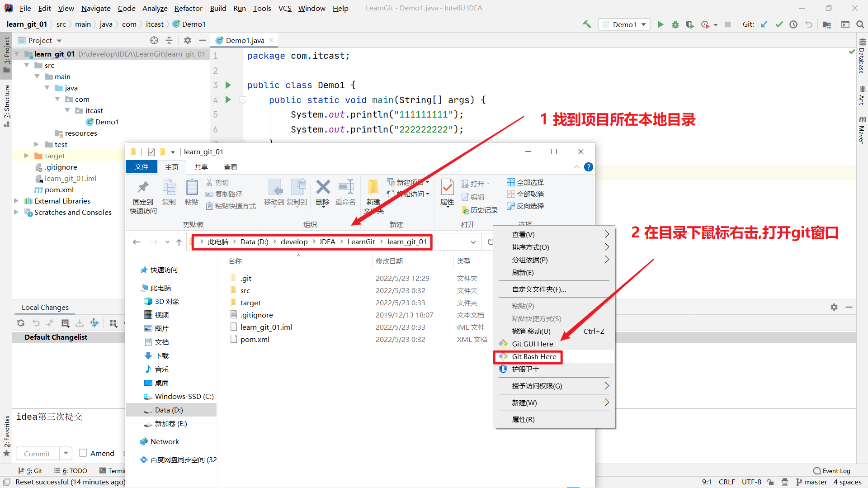The height and width of the screenshot is (488, 868).
Task: Open the 6: TODO tool window
Action: [71, 471]
